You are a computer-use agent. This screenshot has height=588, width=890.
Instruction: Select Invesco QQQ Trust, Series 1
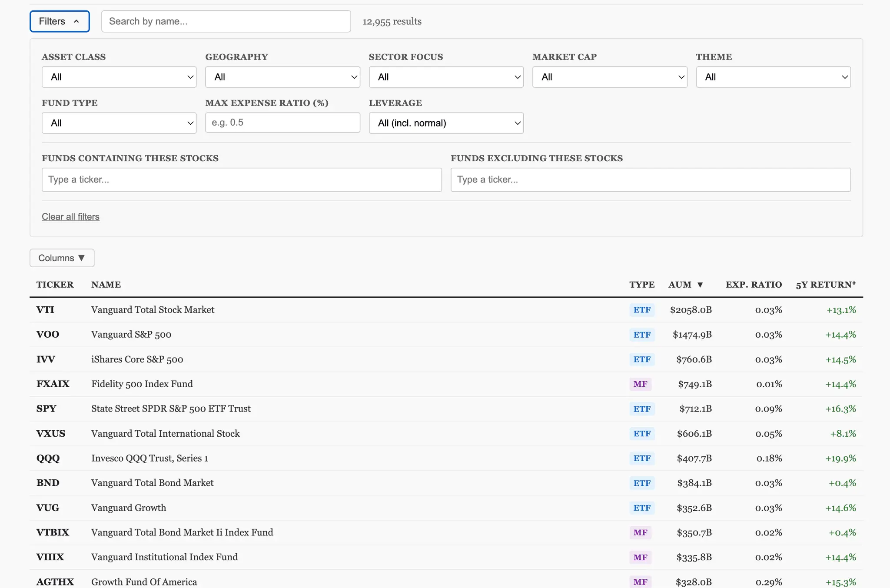(x=149, y=458)
